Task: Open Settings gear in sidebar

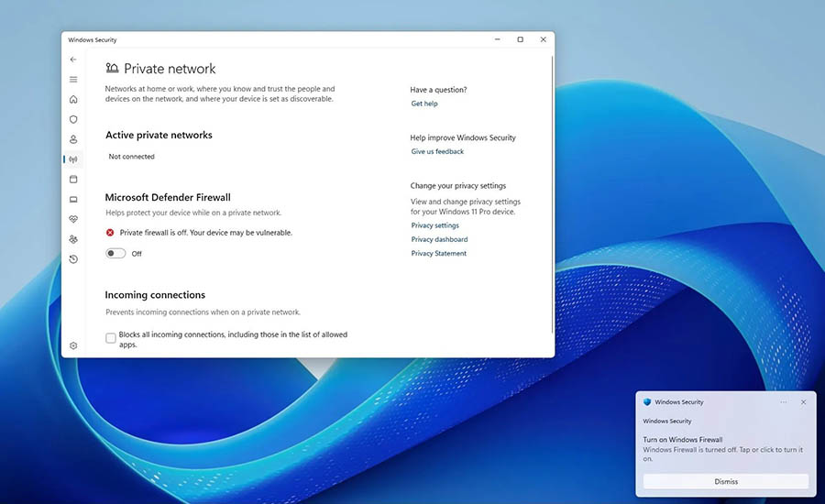Action: (x=73, y=345)
